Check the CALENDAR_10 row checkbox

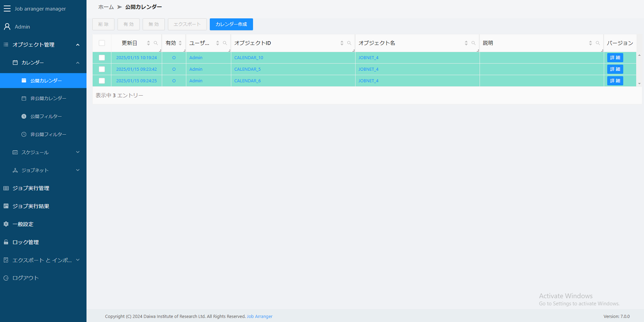[102, 58]
